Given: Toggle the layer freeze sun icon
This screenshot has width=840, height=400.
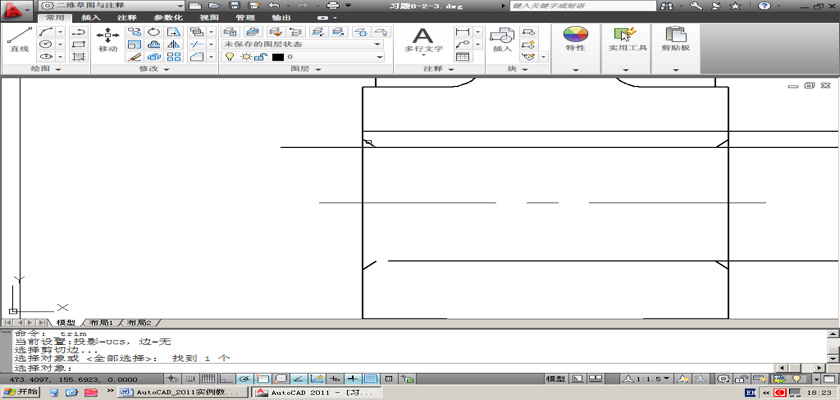Looking at the screenshot, I should [245, 57].
